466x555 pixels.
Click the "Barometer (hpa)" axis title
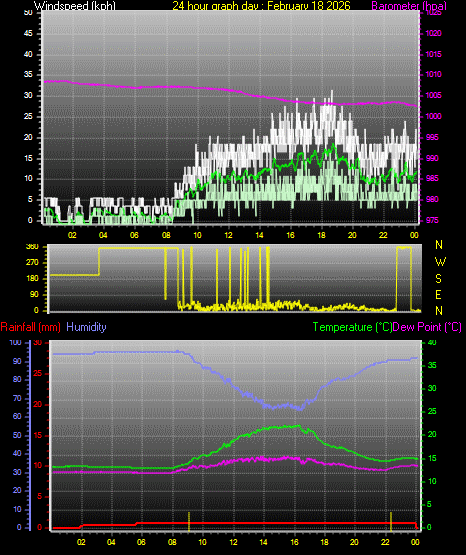409,6
